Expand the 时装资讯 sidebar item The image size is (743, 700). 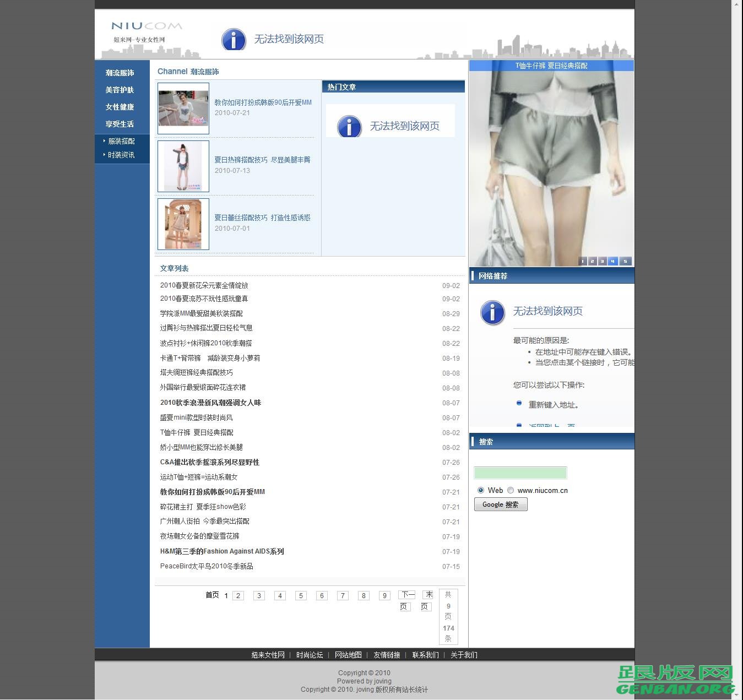[x=122, y=155]
